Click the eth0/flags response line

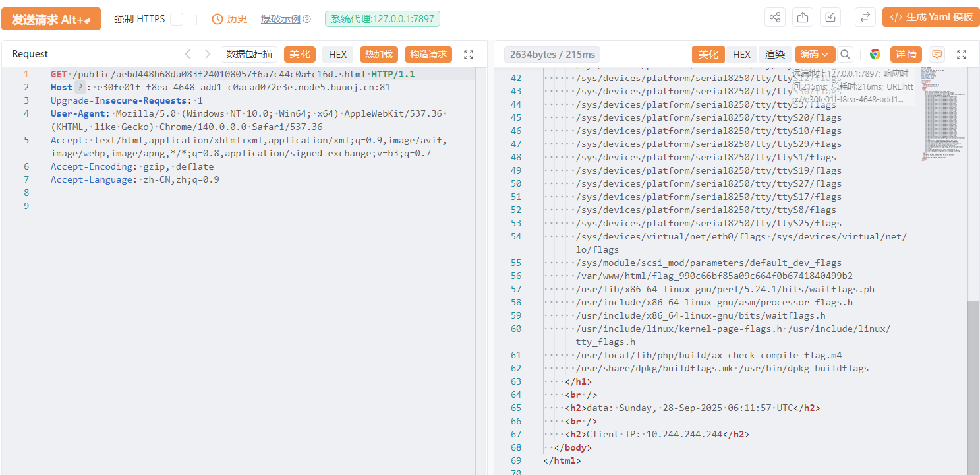[741, 243]
